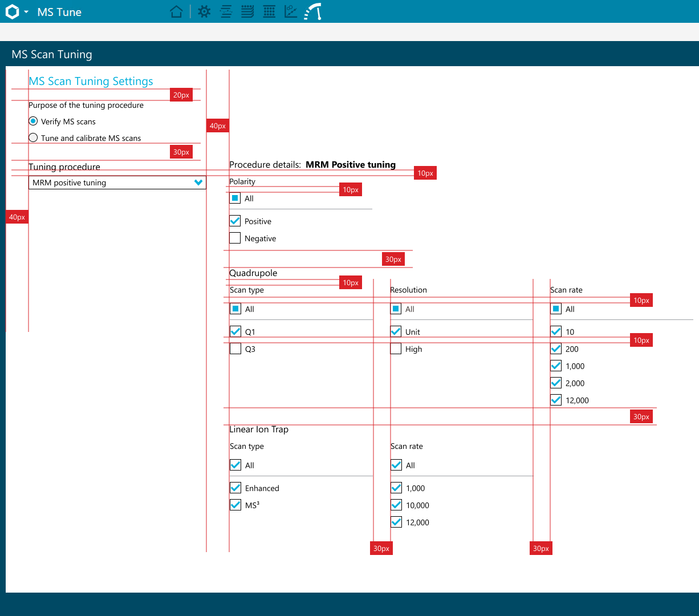Click the MS Scan Tuning Settings heading
This screenshot has width=699, height=616.
[x=91, y=81]
